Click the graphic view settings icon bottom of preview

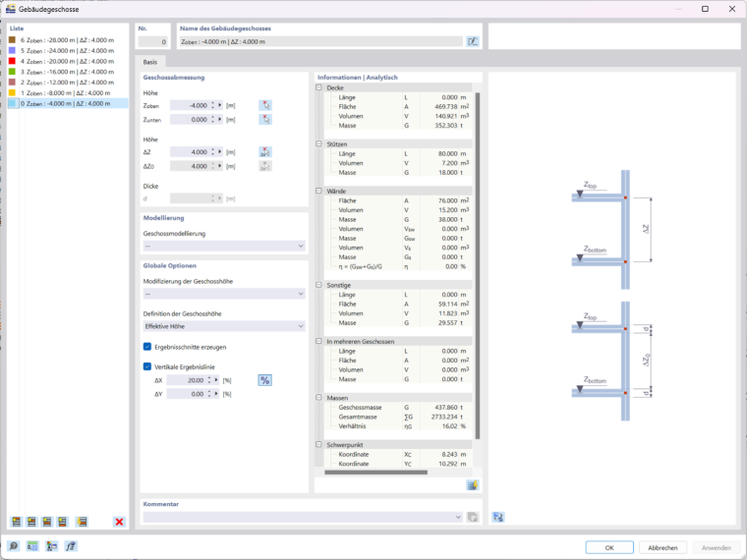point(498,517)
